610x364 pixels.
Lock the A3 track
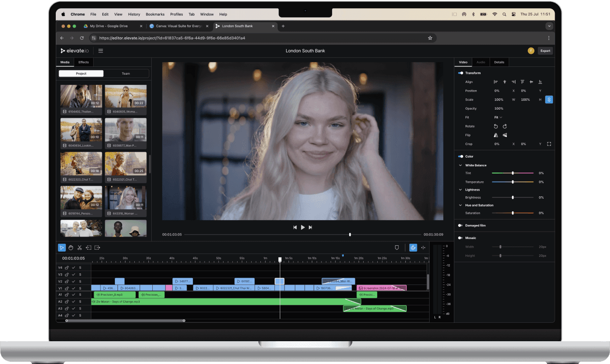click(67, 309)
